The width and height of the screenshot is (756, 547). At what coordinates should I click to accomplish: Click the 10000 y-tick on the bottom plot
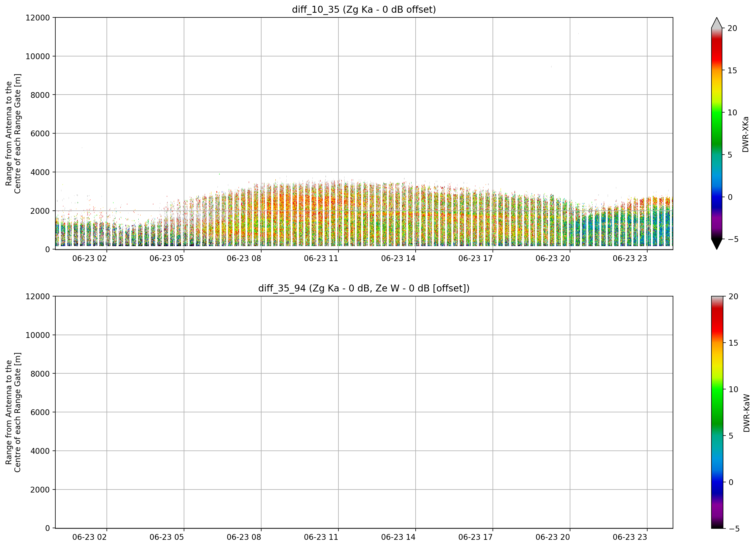(x=38, y=335)
